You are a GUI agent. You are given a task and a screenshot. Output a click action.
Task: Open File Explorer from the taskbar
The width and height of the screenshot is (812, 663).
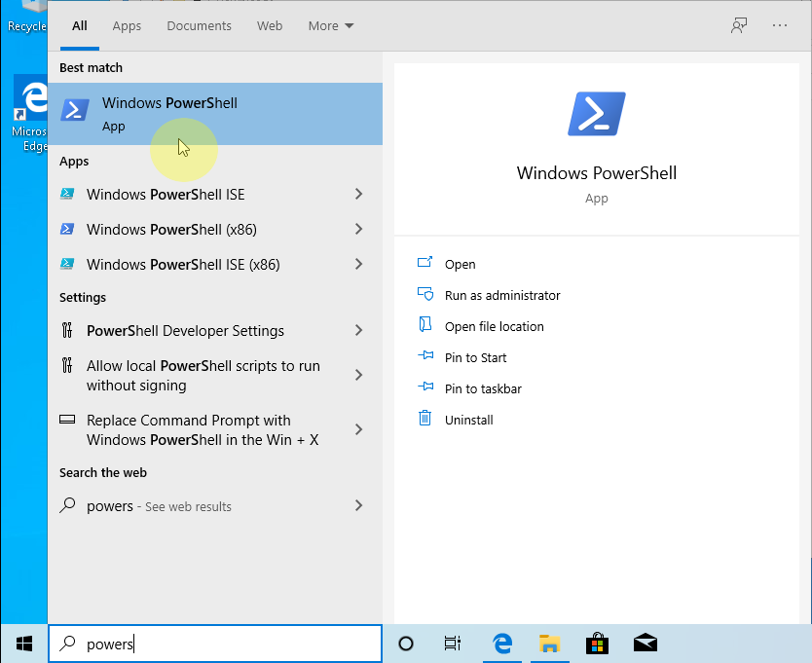pos(549,644)
